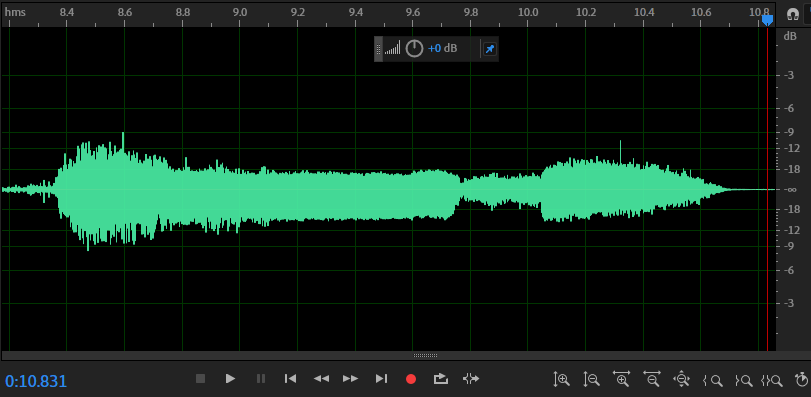811x397 pixels.
Task: Zoom in amplitude
Action: (561, 380)
